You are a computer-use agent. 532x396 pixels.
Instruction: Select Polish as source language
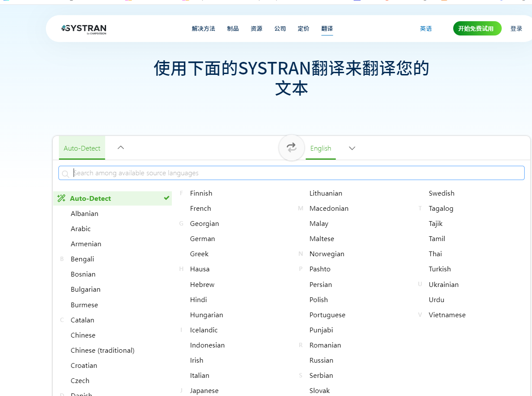[319, 299]
